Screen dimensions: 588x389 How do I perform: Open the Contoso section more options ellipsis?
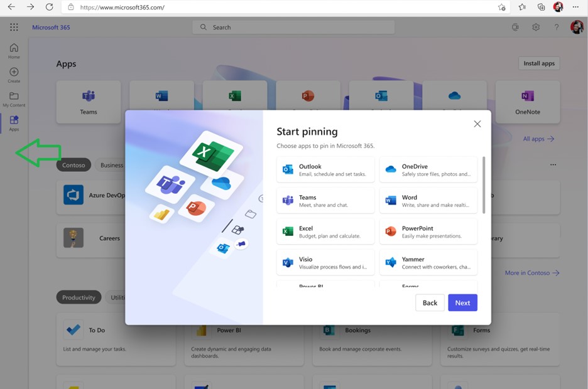pos(553,165)
